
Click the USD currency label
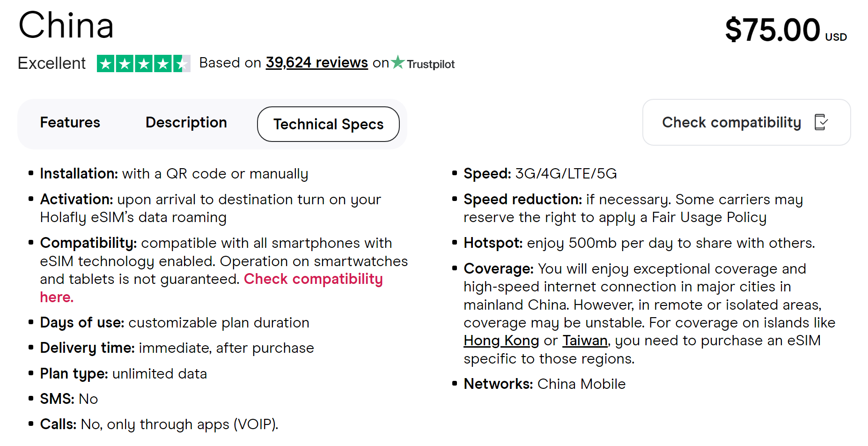tap(836, 37)
